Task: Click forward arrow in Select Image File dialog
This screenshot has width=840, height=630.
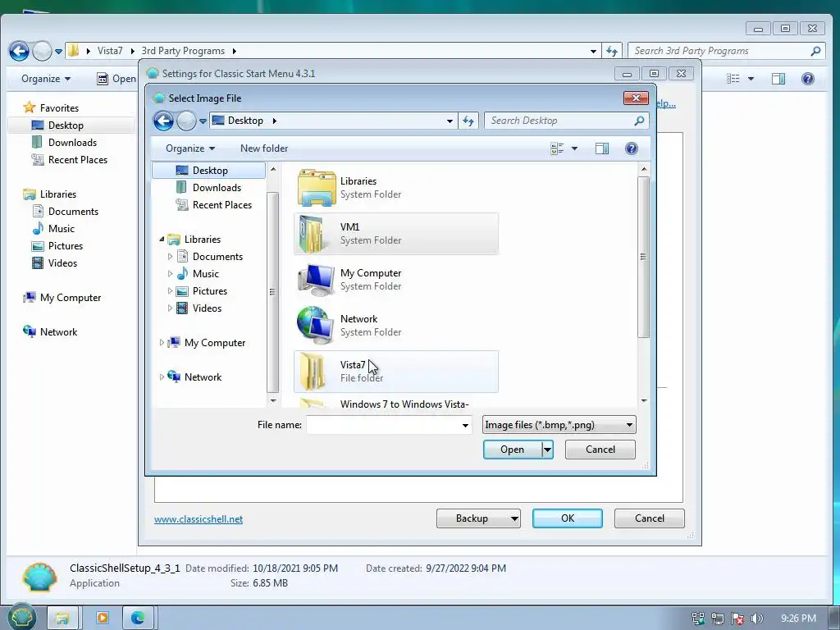Action: click(x=186, y=121)
